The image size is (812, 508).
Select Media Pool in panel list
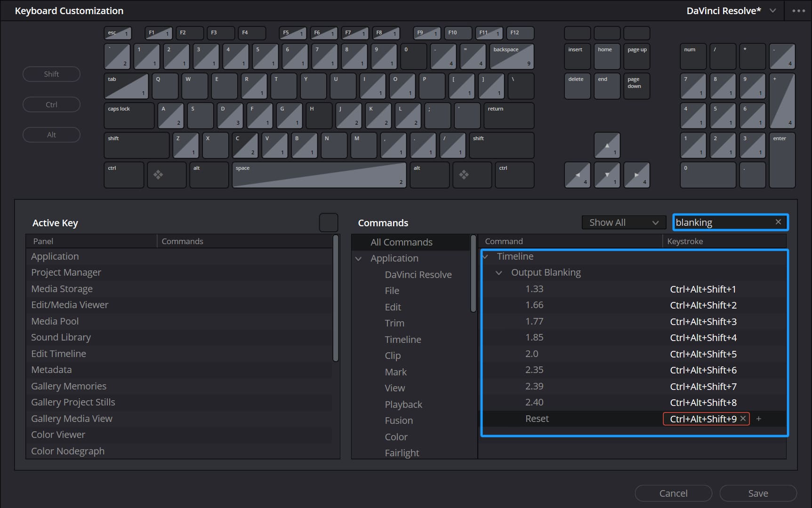point(179,321)
